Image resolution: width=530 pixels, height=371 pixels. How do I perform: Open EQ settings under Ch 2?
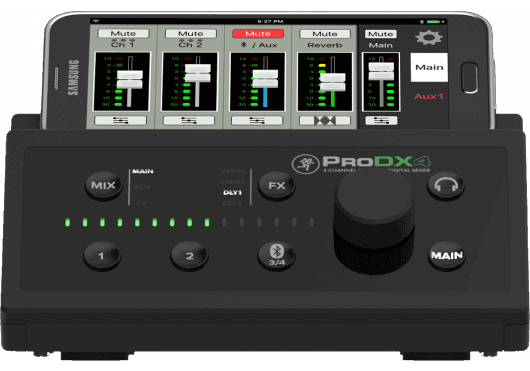(x=189, y=120)
